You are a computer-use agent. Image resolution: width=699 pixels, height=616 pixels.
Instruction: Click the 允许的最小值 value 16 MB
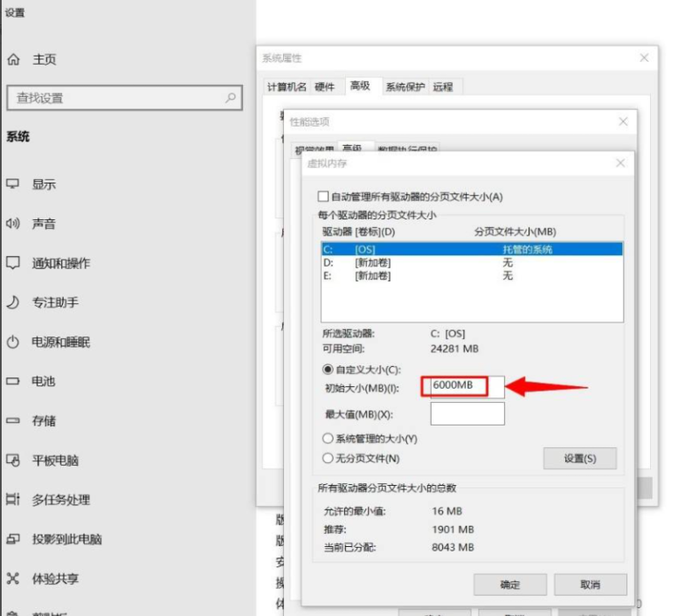tap(446, 511)
